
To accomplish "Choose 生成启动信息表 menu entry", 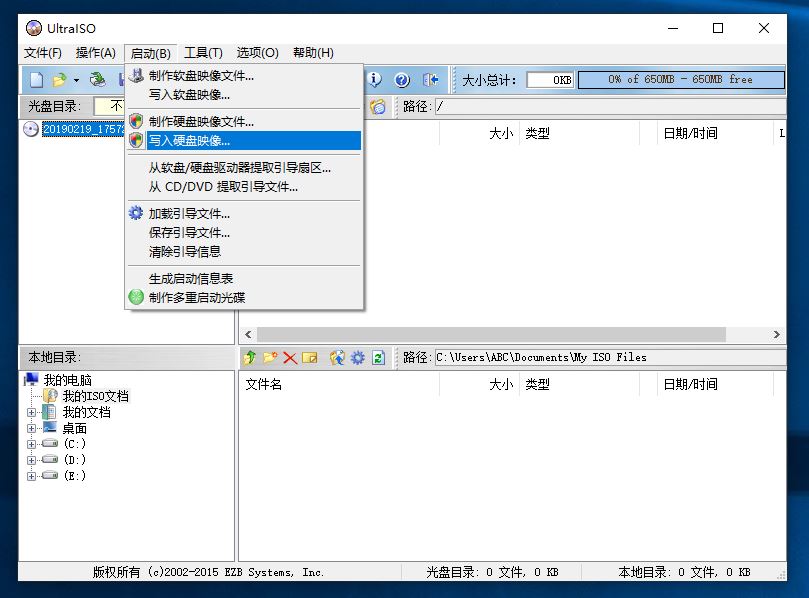I will [x=245, y=279].
